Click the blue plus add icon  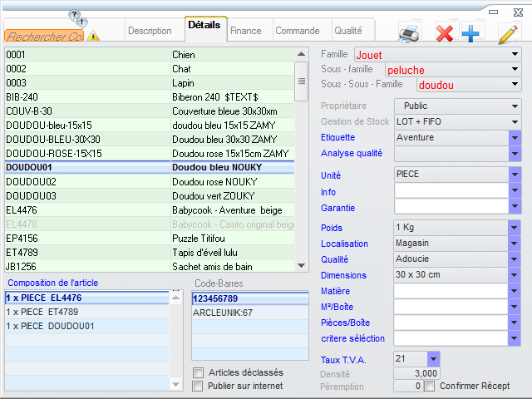pos(470,33)
